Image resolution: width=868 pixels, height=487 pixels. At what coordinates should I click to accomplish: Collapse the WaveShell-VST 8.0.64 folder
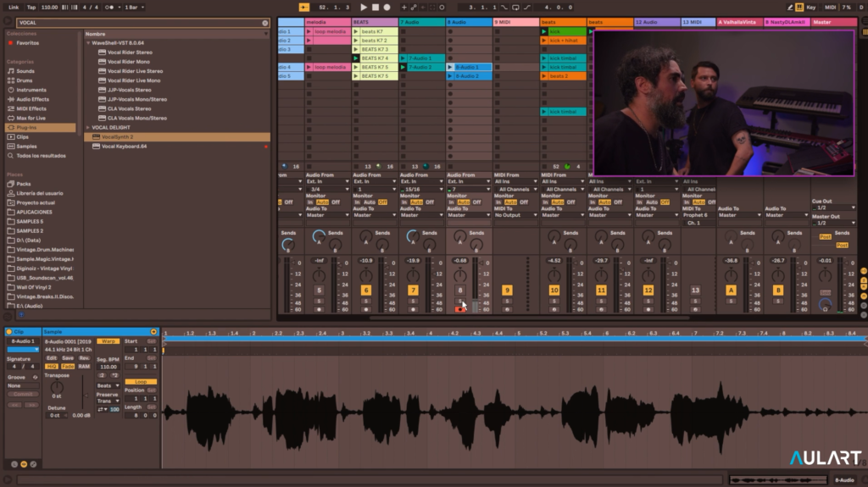point(88,42)
